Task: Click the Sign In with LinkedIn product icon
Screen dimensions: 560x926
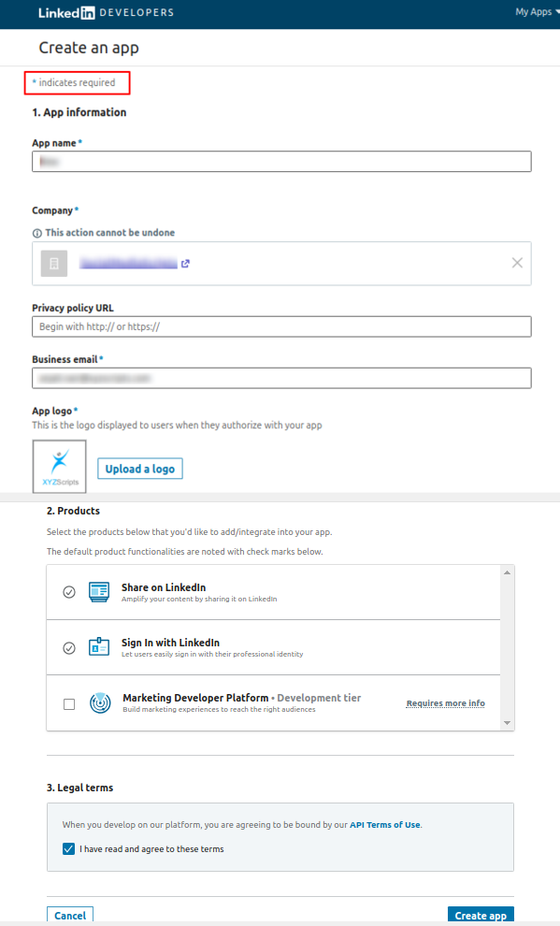Action: point(99,646)
